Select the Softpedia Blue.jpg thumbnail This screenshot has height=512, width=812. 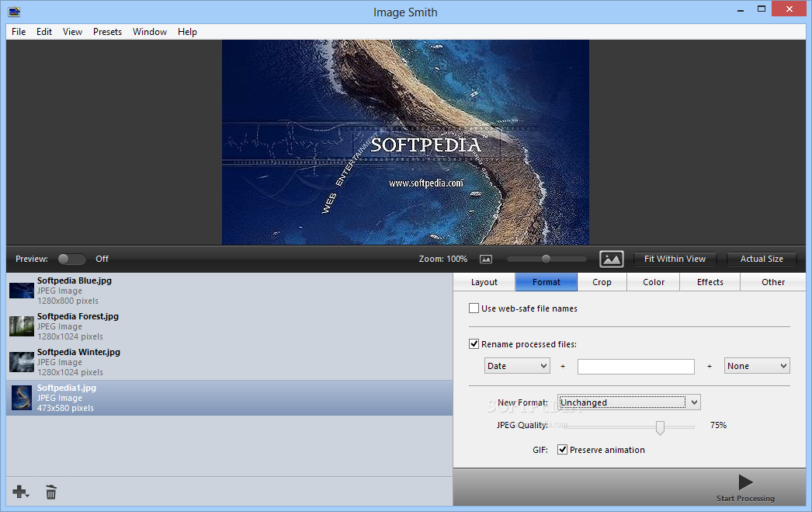[x=21, y=291]
